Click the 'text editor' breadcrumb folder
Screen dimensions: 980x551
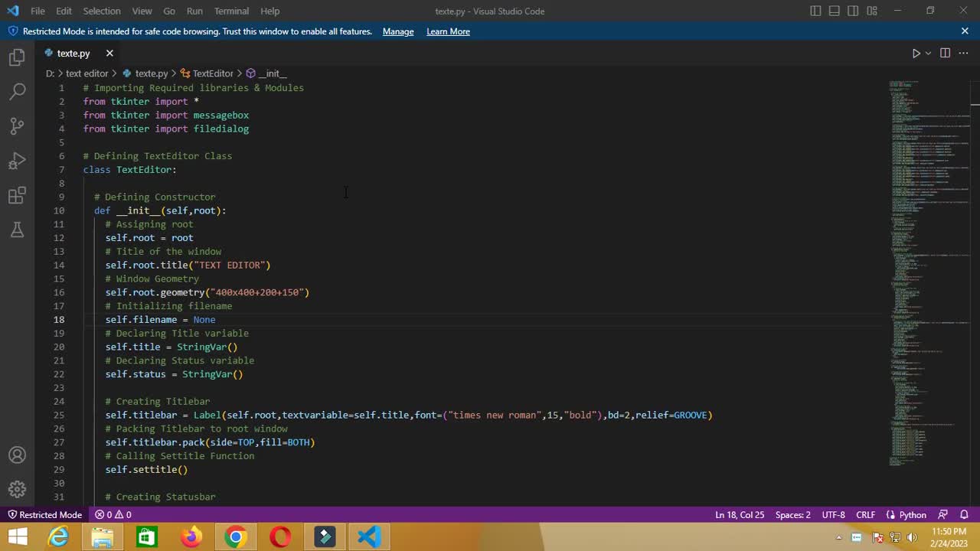click(x=87, y=73)
